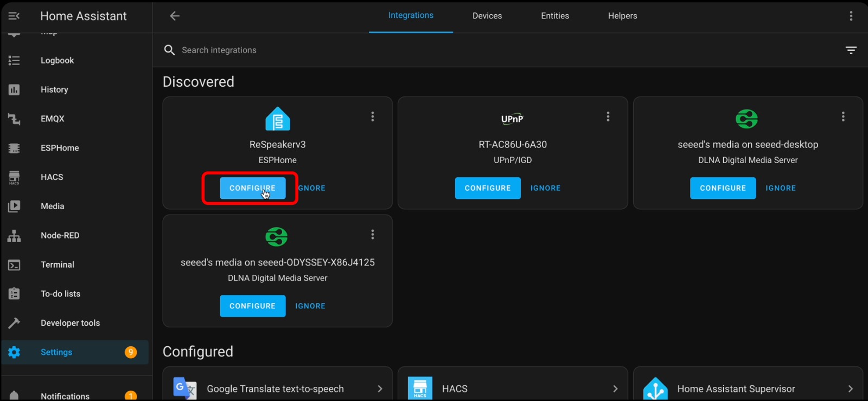Switch to the Helpers tab
This screenshot has height=401, width=868.
pyautogui.click(x=623, y=16)
